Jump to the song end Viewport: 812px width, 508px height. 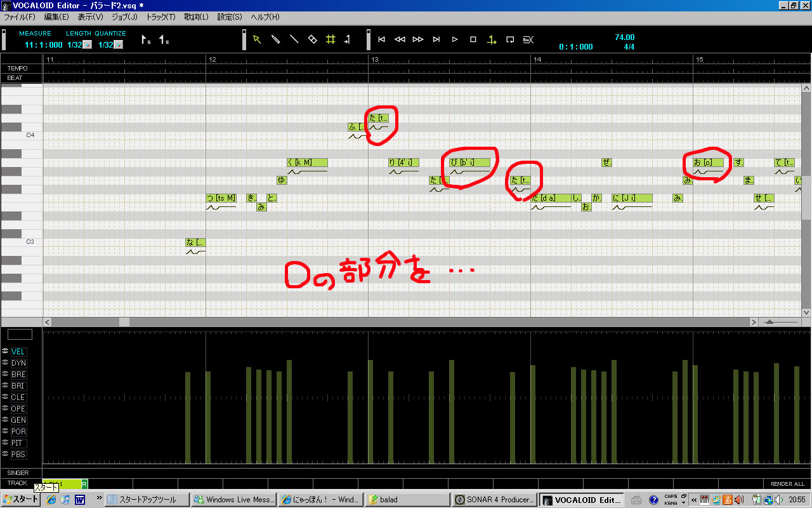pyautogui.click(x=436, y=39)
